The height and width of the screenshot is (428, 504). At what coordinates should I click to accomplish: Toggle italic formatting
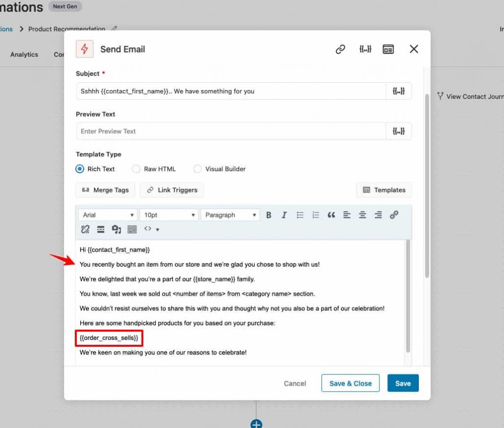point(284,215)
